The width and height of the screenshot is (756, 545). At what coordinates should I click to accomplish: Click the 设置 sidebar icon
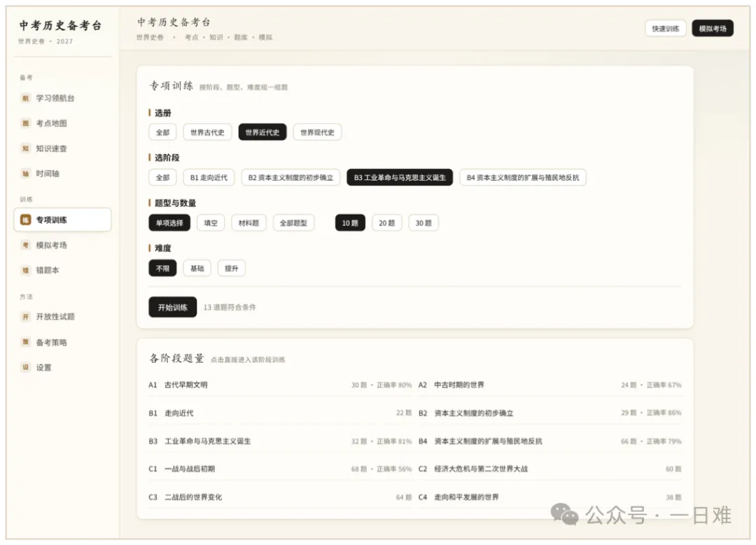[26, 367]
